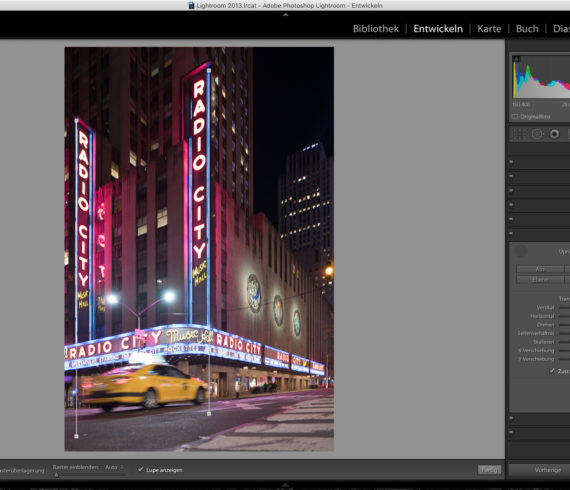Image resolution: width=570 pixels, height=490 pixels.
Task: Click the Ebene upright button
Action: click(x=540, y=280)
